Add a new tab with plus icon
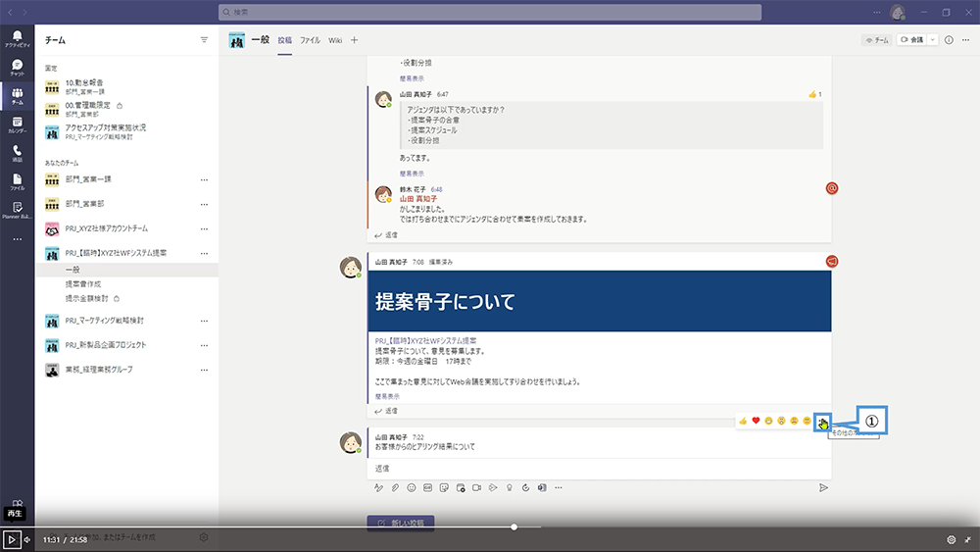This screenshot has width=980, height=552. [x=355, y=40]
